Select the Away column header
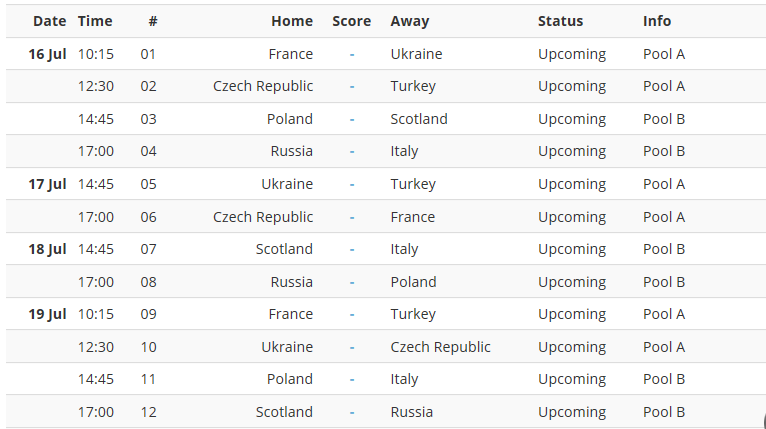 [x=410, y=21]
